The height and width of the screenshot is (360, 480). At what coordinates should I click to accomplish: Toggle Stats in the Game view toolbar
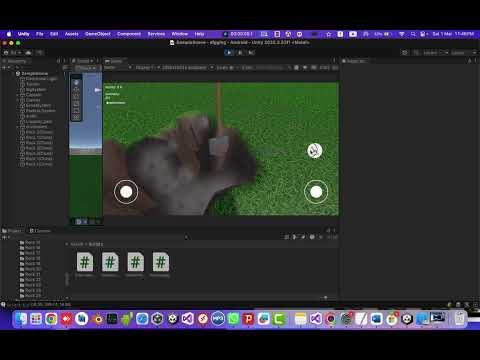point(324,68)
